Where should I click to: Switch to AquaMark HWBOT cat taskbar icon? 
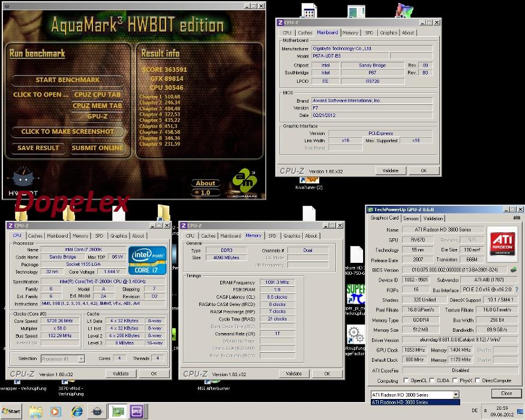coord(97,412)
